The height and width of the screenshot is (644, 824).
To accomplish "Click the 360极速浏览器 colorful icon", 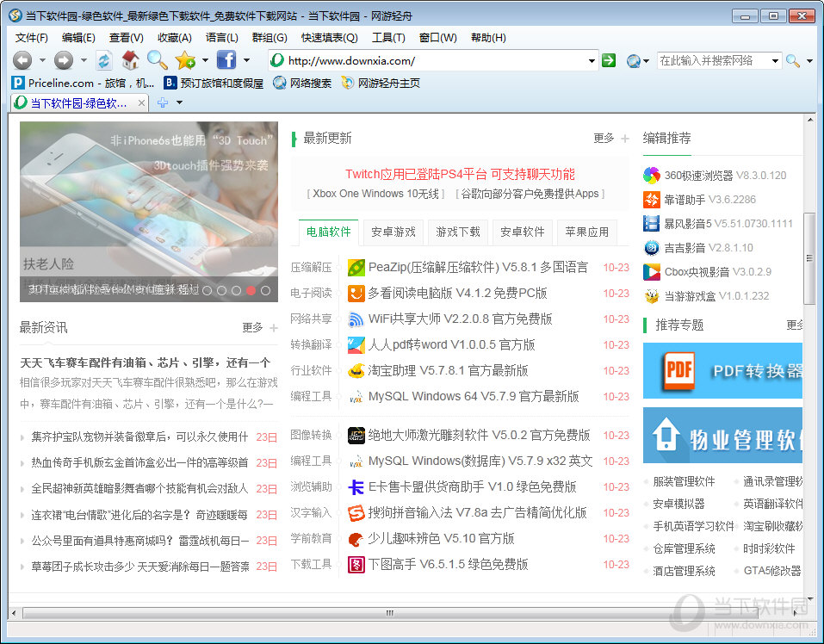I will 652,176.
